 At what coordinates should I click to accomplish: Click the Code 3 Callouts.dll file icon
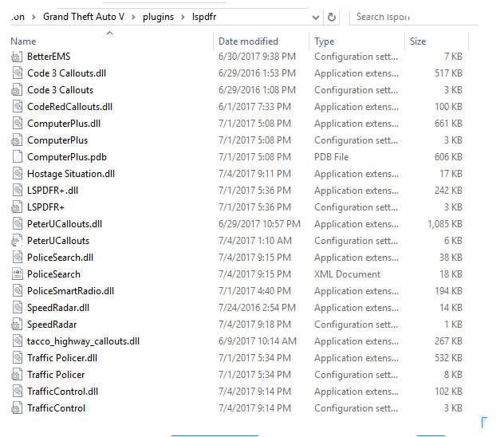(18, 73)
